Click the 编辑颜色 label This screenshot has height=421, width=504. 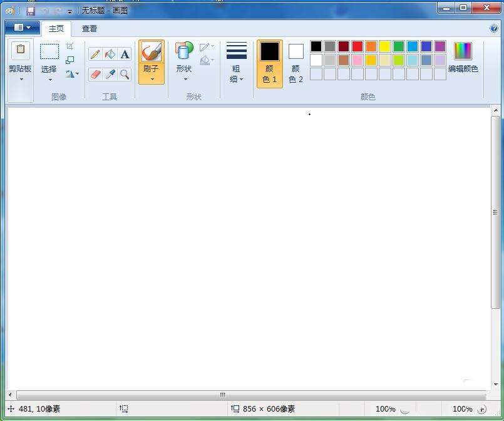click(x=463, y=69)
